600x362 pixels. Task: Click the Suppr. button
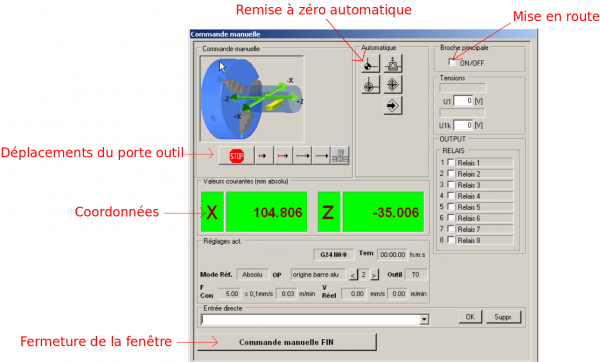click(x=503, y=317)
